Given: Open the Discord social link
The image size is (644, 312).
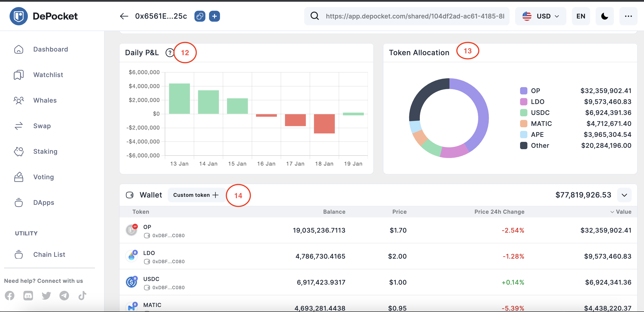Looking at the screenshot, I should (x=28, y=296).
